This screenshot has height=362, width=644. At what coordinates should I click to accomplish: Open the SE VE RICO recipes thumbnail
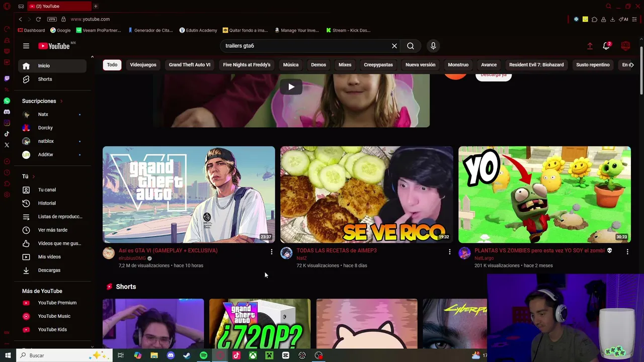coord(366,195)
